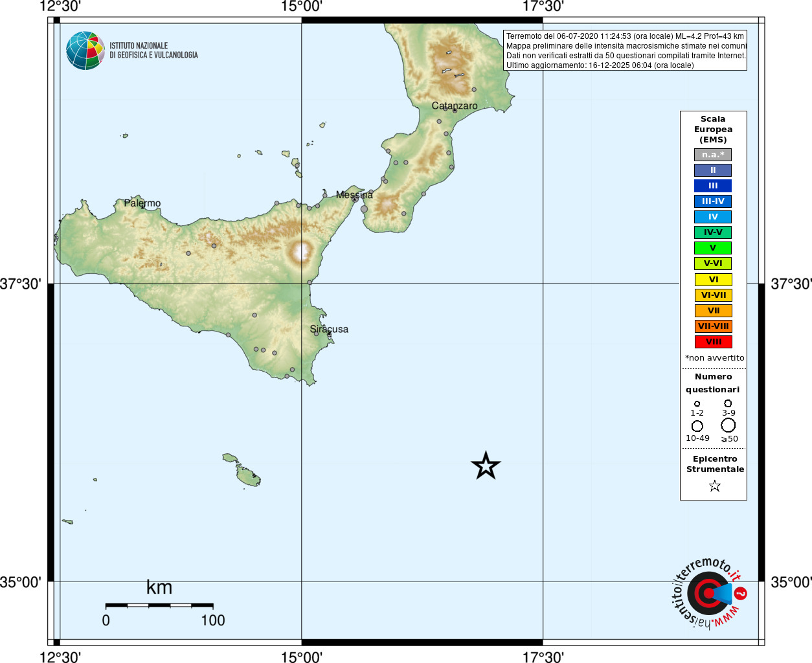812x663 pixels.
Task: Click the INGV globe logo
Action: click(85, 51)
